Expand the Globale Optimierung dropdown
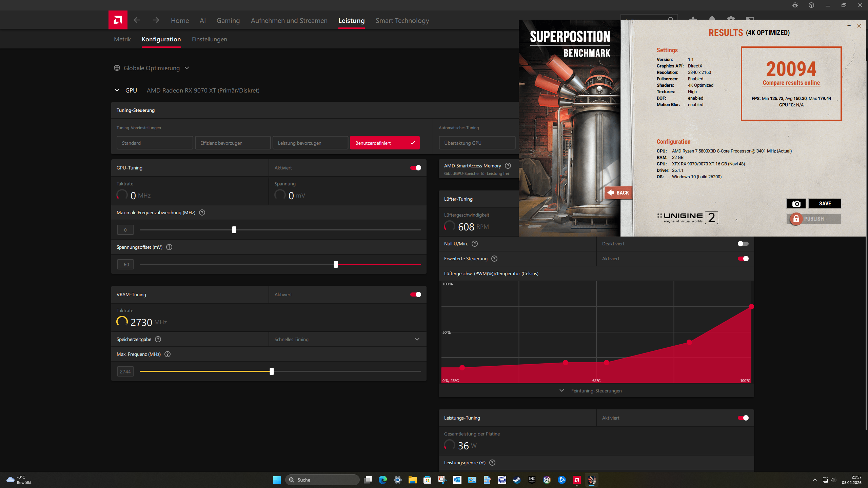The width and height of the screenshot is (868, 488). click(152, 68)
